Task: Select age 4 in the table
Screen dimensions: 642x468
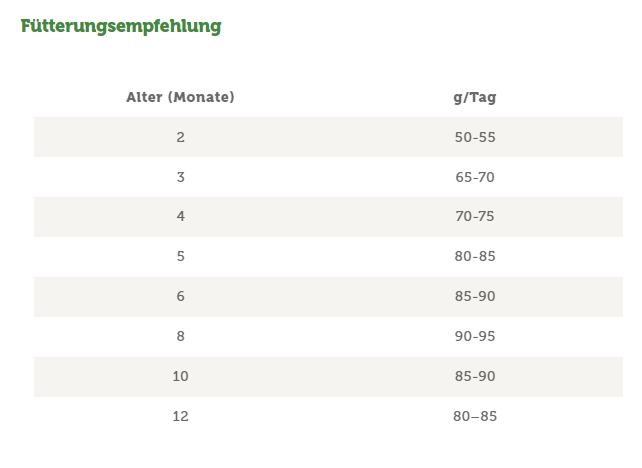Action: (180, 216)
